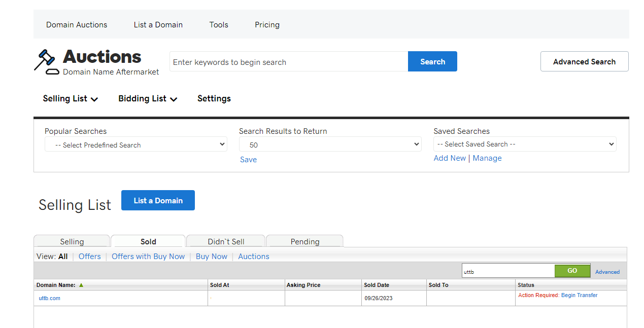Viewport: 644px width, 328px height.
Task: Sort by Domain Name column header
Action: click(x=56, y=285)
